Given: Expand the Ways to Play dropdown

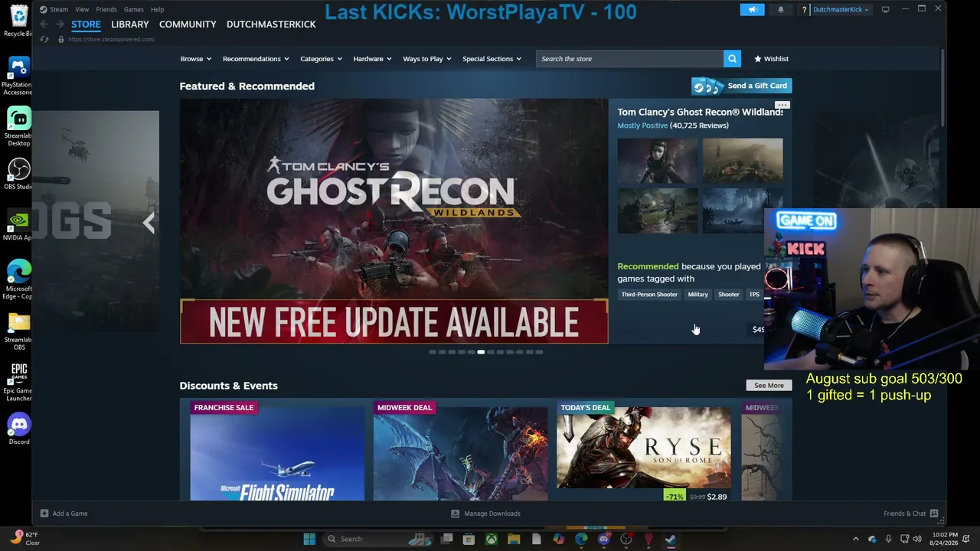Looking at the screenshot, I should click(x=427, y=59).
